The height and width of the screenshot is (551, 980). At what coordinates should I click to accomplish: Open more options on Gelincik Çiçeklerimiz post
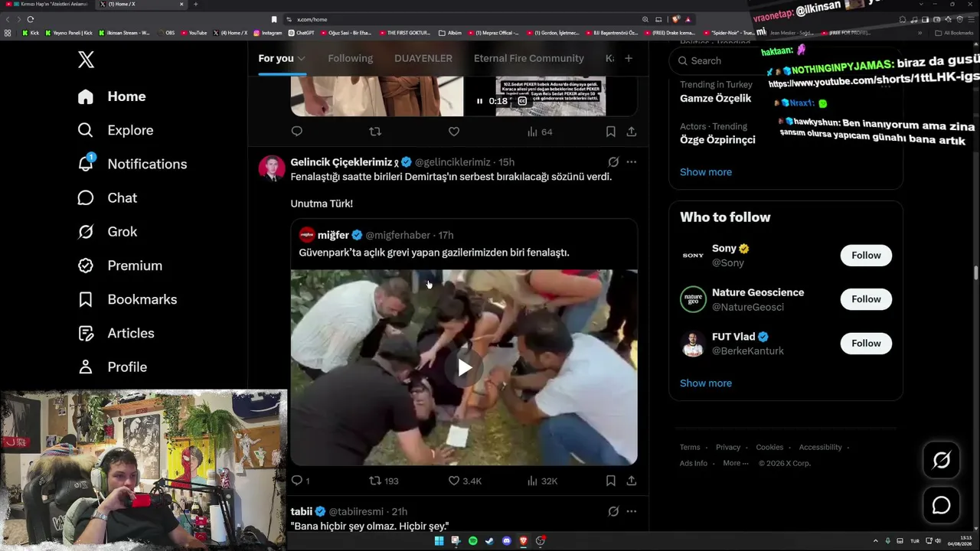(632, 162)
